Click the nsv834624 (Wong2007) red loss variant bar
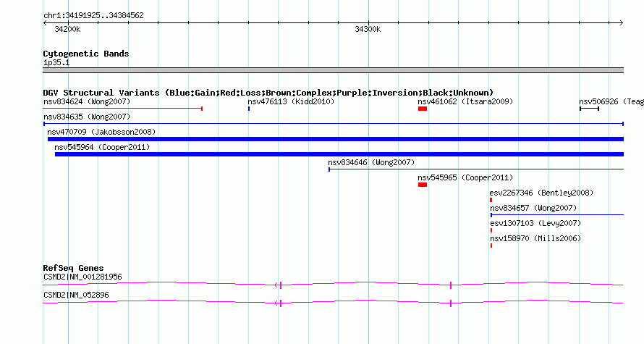 123,109
